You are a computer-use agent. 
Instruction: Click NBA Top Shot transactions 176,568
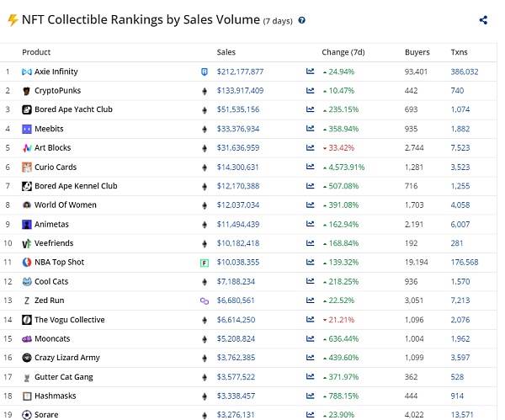click(x=465, y=262)
